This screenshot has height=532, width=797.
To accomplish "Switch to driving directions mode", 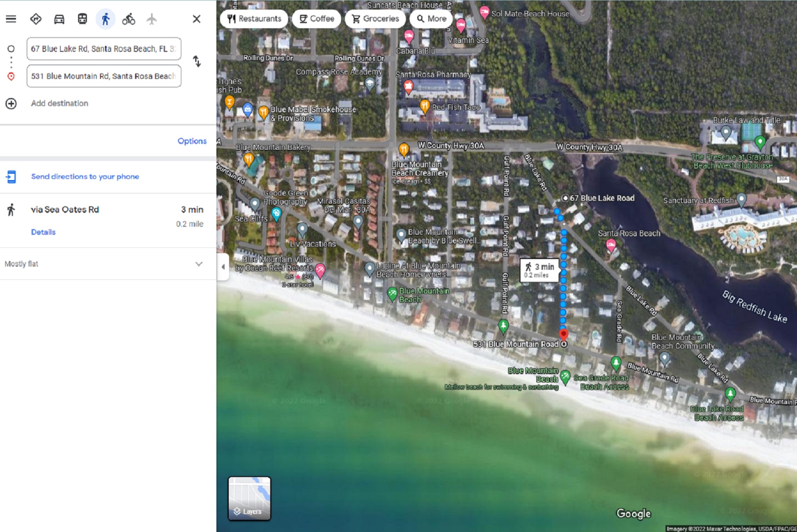I will click(x=59, y=18).
